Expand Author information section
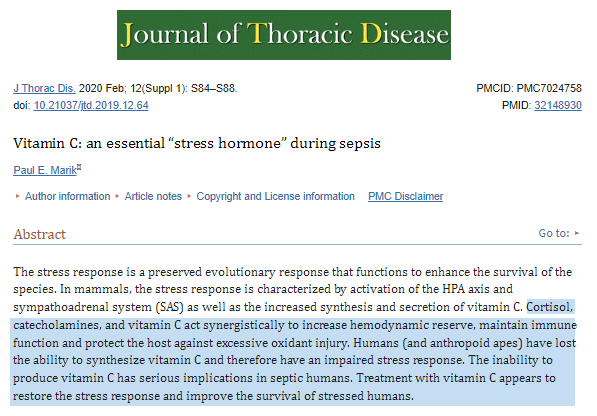The height and width of the screenshot is (416, 597). click(67, 196)
